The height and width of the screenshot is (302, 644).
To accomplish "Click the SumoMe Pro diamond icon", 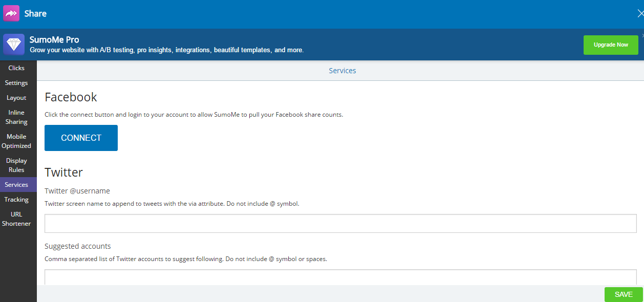I will [14, 45].
